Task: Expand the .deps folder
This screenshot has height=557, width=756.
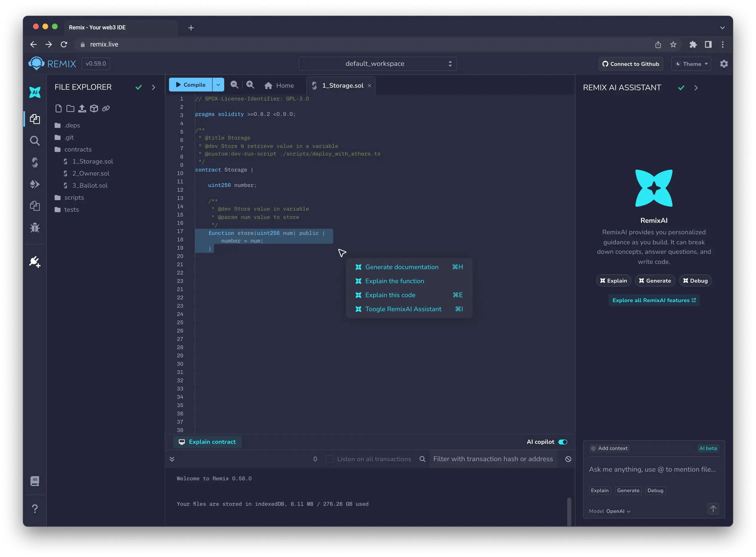Action: pos(67,125)
